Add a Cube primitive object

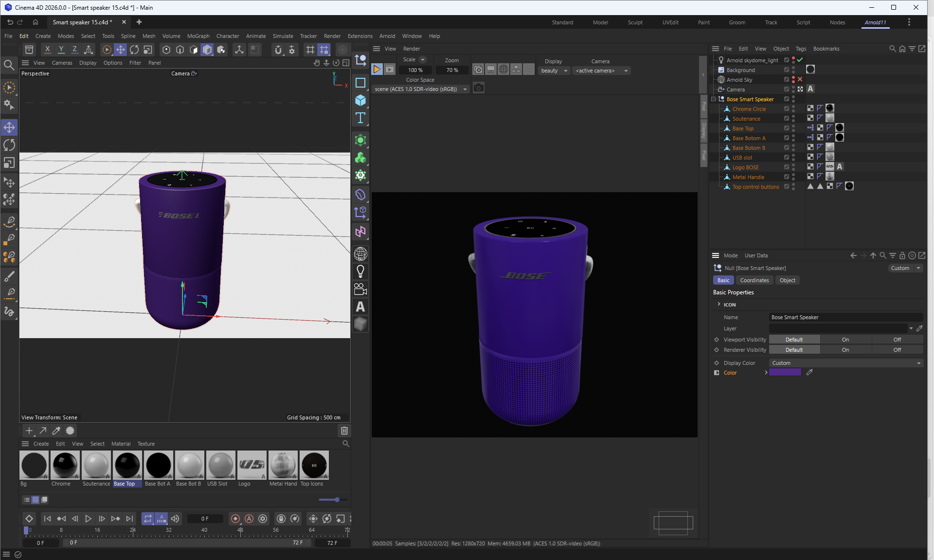pyautogui.click(x=360, y=100)
